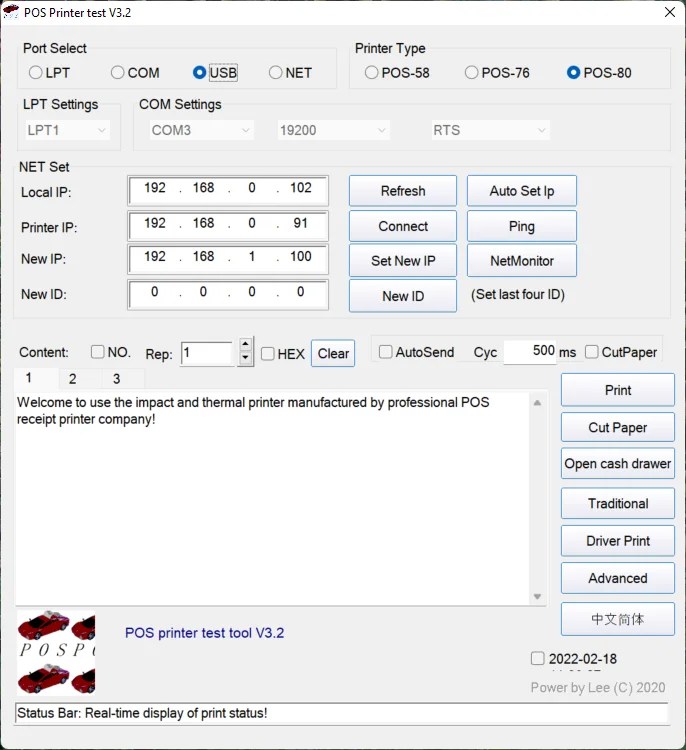The image size is (686, 750).
Task: Click the red cars POS logo image
Action: [x=56, y=651]
